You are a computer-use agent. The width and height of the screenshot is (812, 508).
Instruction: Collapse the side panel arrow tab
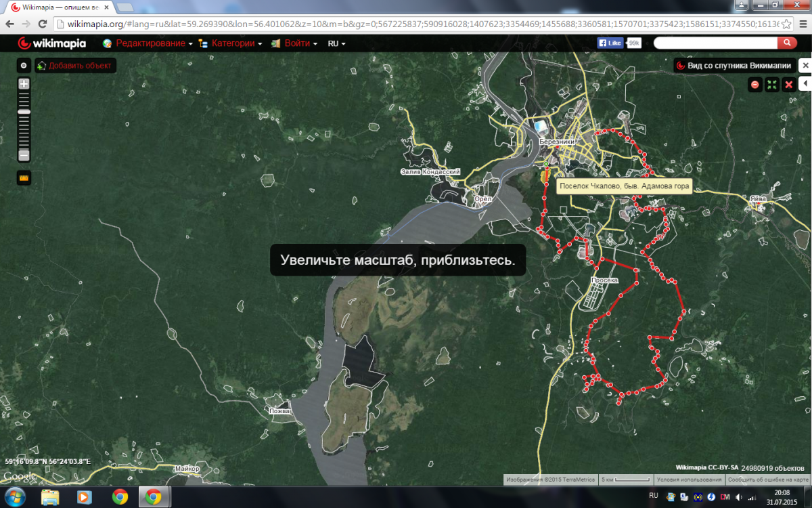(x=805, y=83)
